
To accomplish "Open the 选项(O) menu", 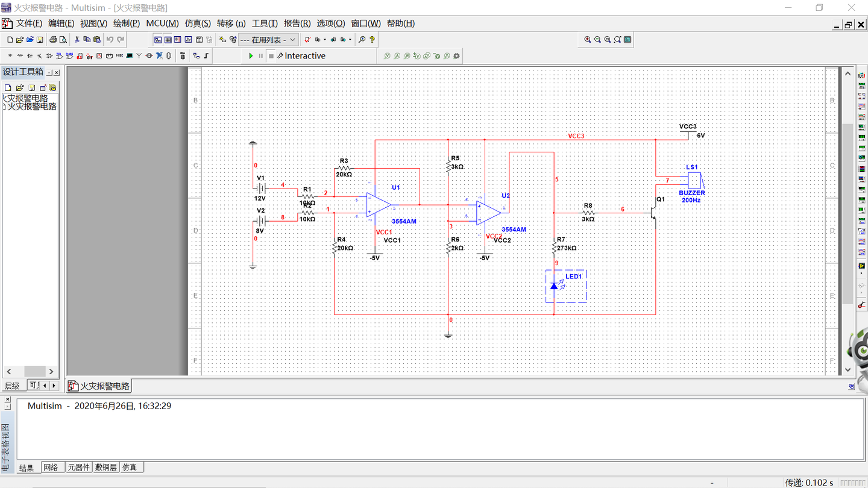I will click(331, 23).
